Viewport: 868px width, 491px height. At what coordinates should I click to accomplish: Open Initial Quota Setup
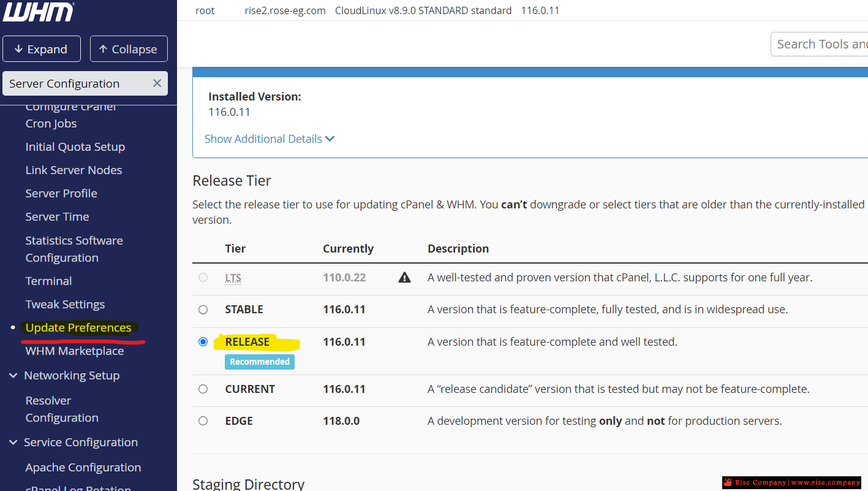click(75, 147)
